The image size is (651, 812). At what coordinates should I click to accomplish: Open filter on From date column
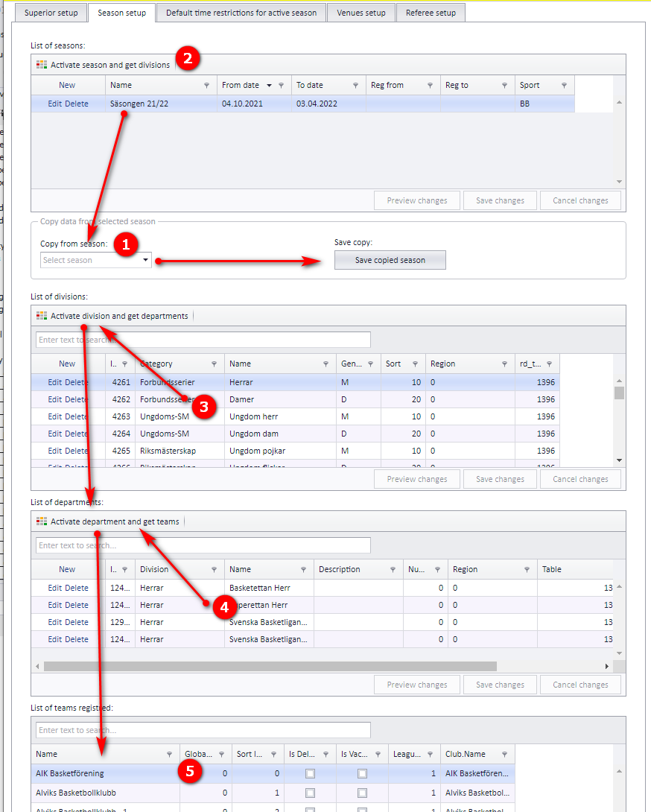[282, 86]
